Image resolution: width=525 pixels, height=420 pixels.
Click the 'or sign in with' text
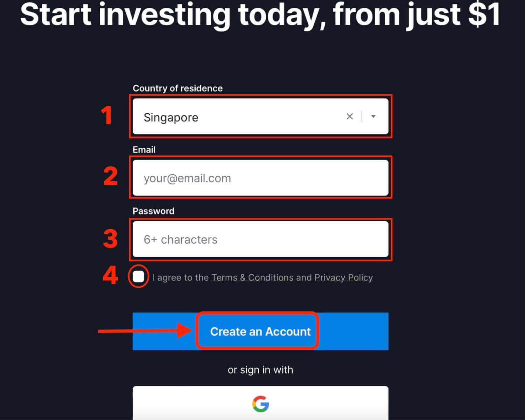click(x=260, y=370)
